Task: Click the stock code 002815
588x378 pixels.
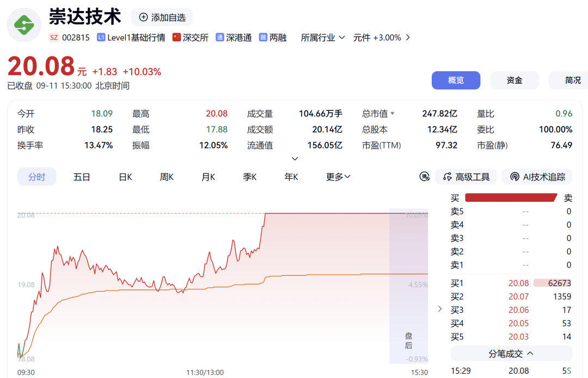Action: pyautogui.click(x=76, y=38)
